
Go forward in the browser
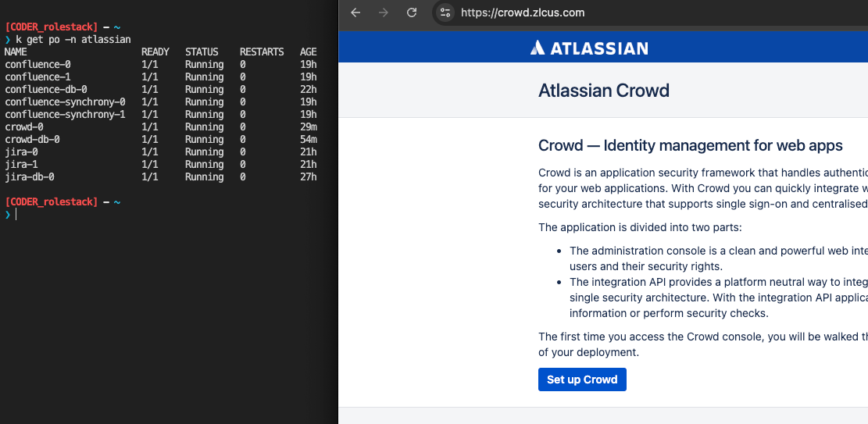pos(383,12)
